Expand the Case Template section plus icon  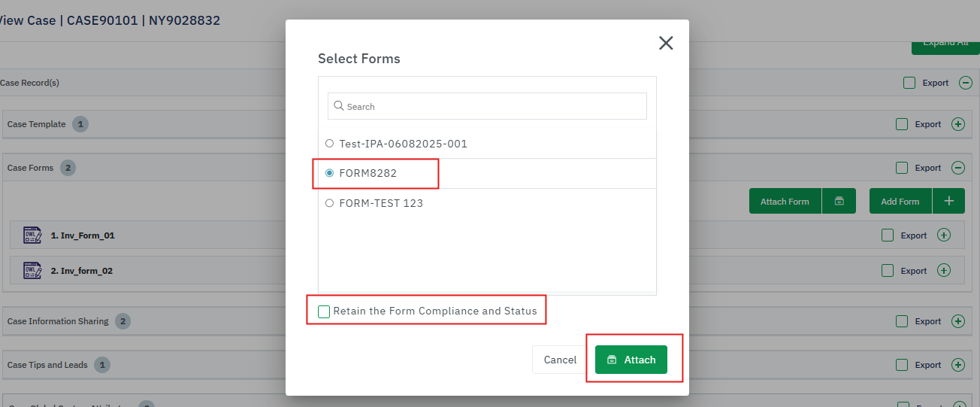958,124
